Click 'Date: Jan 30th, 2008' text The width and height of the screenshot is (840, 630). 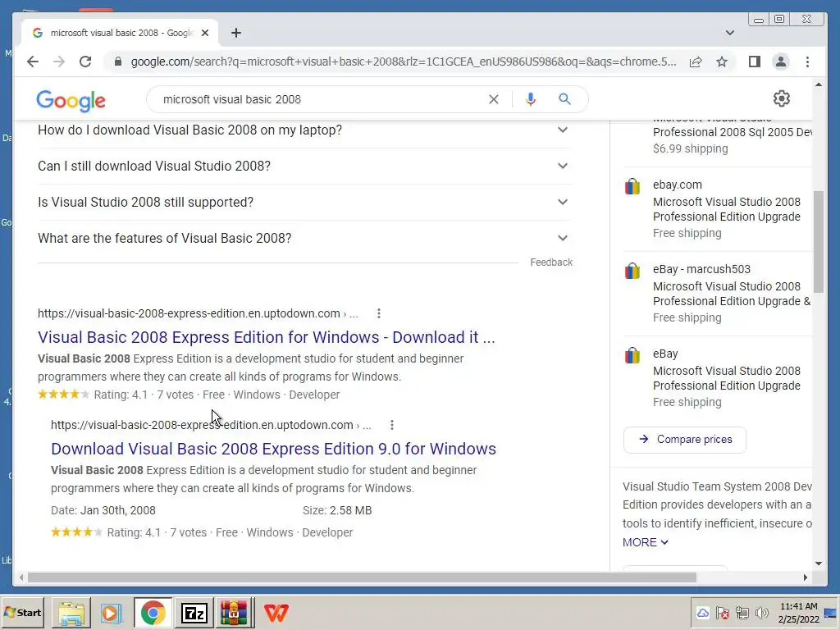[x=103, y=510]
